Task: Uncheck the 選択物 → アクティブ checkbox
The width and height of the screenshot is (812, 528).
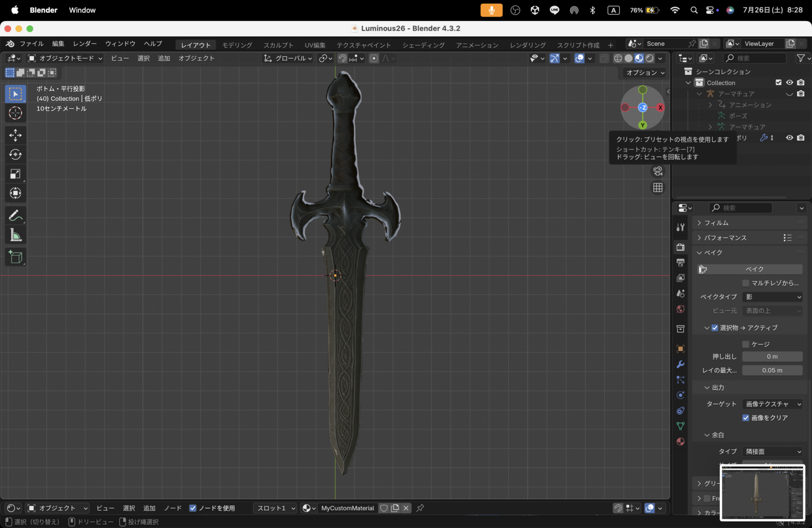Action: tap(715, 328)
